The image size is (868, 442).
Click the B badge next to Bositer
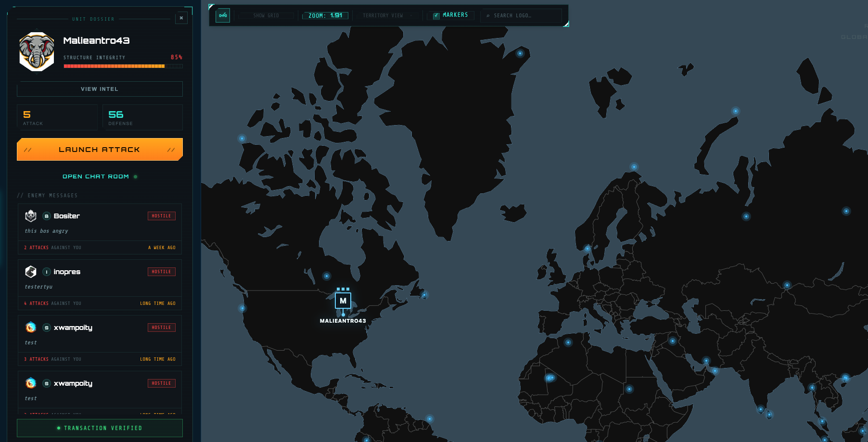pos(47,216)
